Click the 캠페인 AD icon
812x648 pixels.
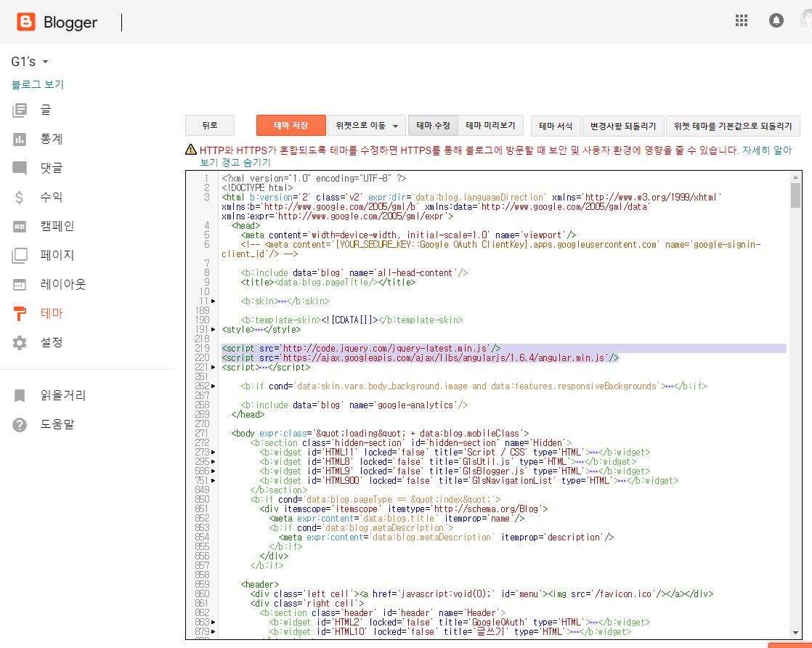(x=20, y=227)
